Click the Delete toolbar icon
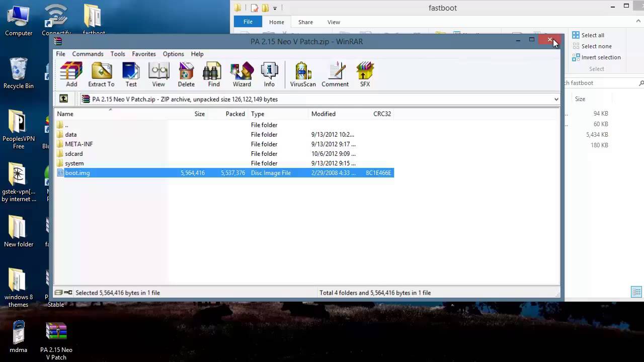Image resolution: width=644 pixels, height=362 pixels. coord(186,74)
